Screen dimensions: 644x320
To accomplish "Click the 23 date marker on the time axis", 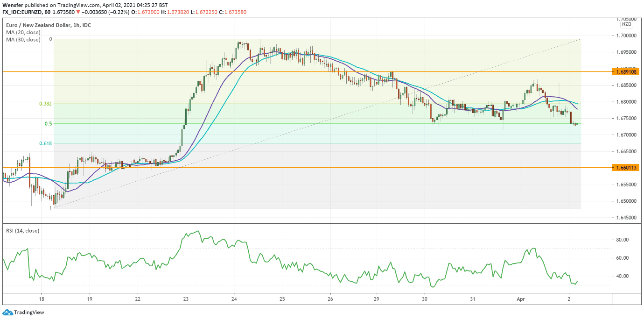I will (x=186, y=298).
